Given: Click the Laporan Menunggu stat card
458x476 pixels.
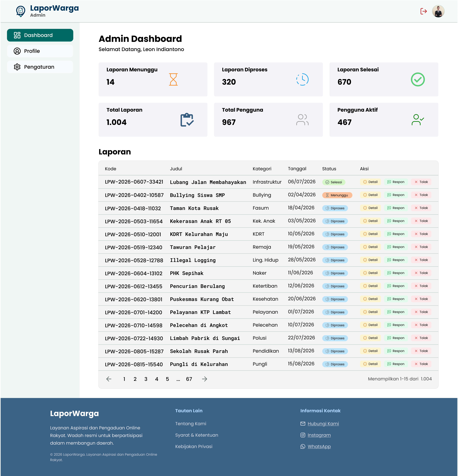Looking at the screenshot, I should click(x=153, y=79).
